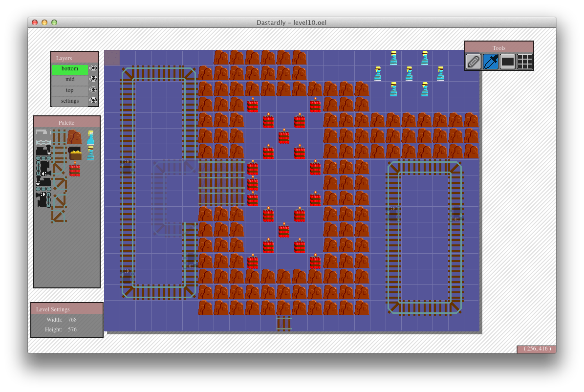Choose the brown rock tile in Palette

(x=74, y=137)
